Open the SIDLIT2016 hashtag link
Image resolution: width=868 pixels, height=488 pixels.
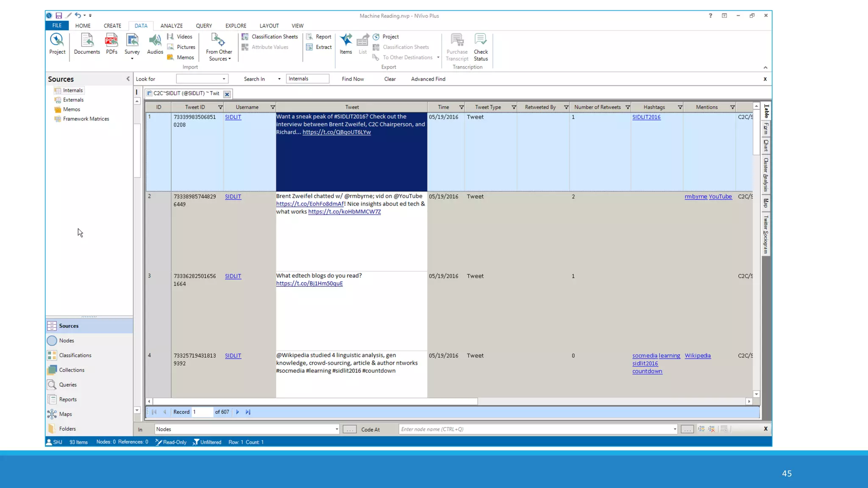point(646,117)
